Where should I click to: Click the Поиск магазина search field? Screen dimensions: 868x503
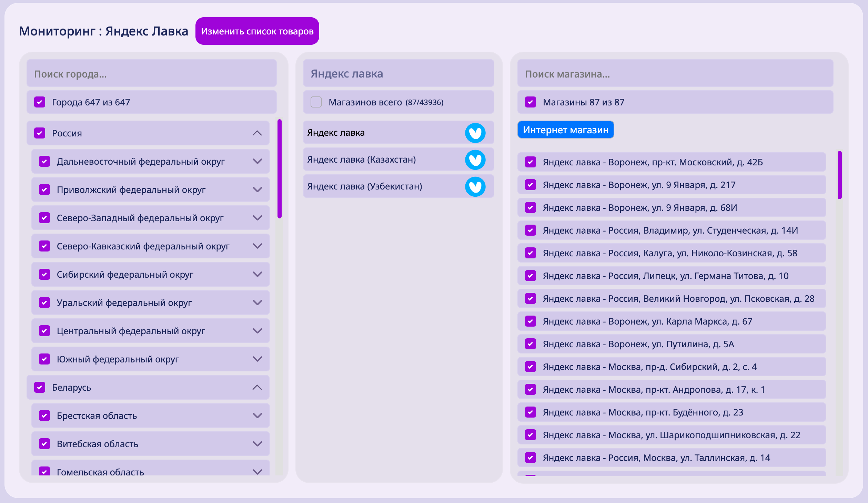[675, 73]
